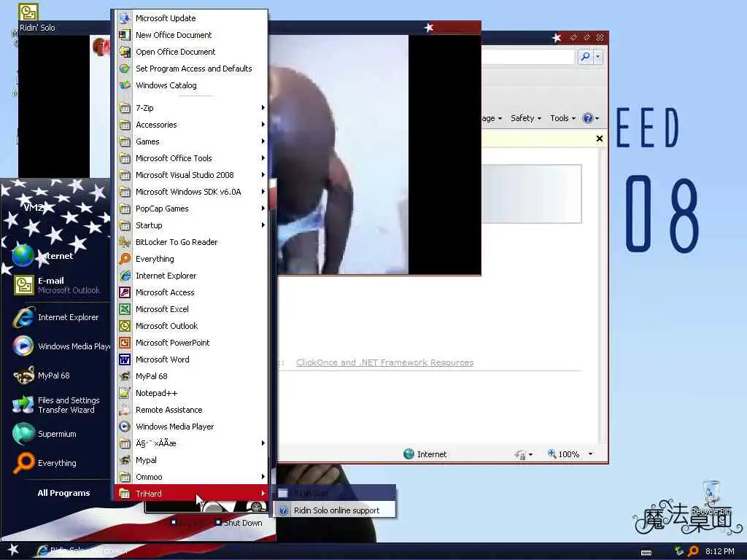The width and height of the screenshot is (747, 560).
Task: Follow ClickOnce and .NET Framework Resources link
Action: (x=384, y=362)
